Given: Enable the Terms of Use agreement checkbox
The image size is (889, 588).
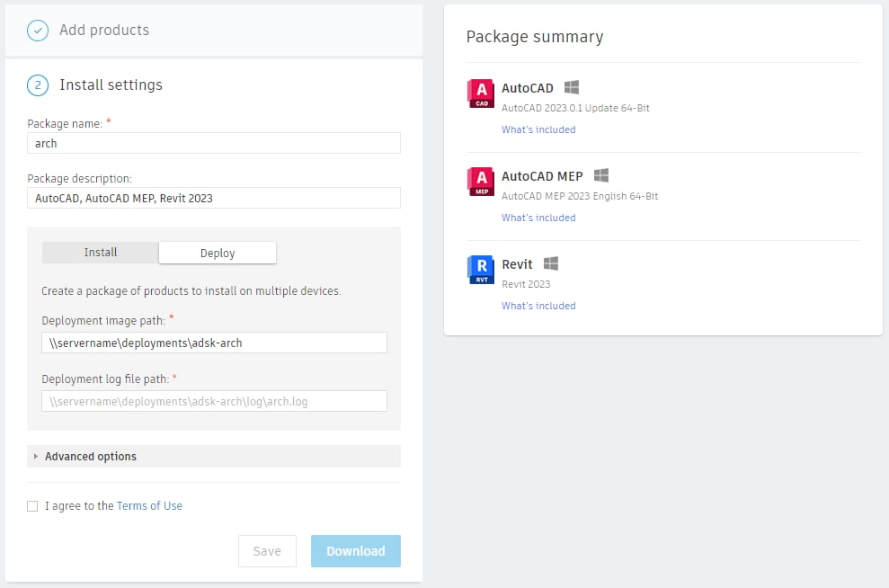Looking at the screenshot, I should [32, 505].
